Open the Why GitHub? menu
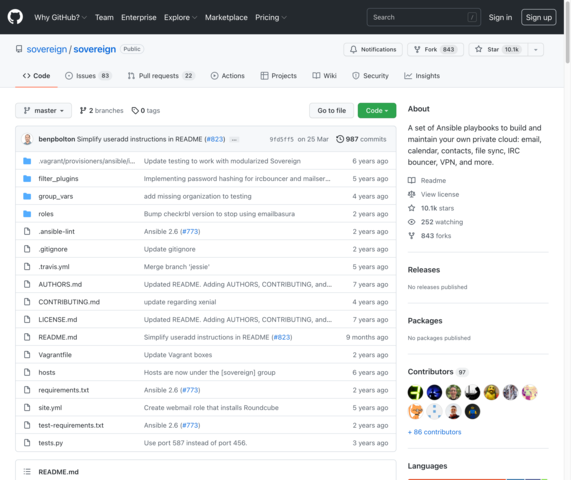Image resolution: width=571 pixels, height=480 pixels. pos(60,17)
